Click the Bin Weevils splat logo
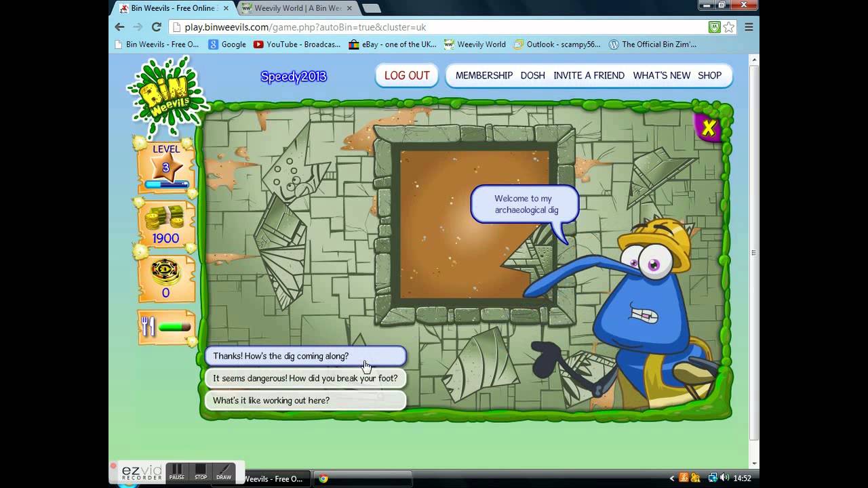Image resolution: width=868 pixels, height=488 pixels. point(167,97)
